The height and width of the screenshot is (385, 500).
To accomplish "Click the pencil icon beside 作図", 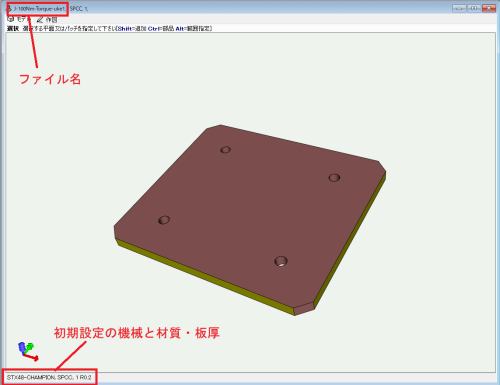I will 40,20.
